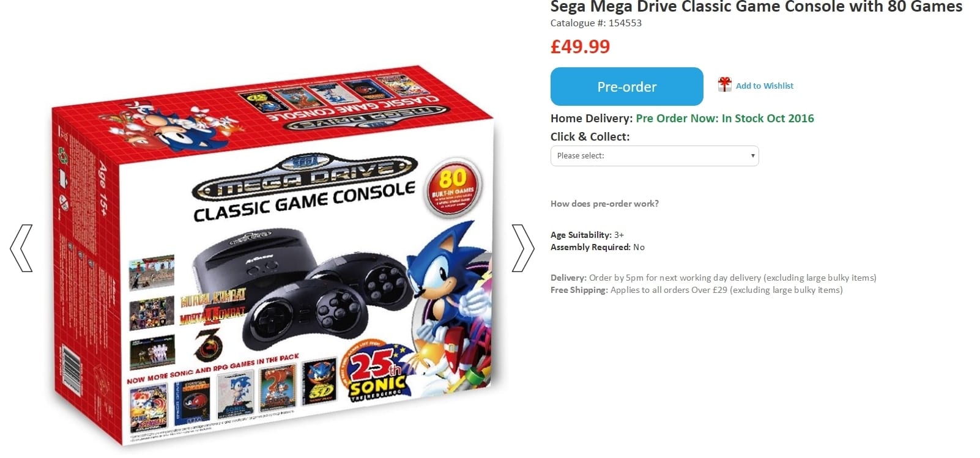Open the Click & Collect 'Please select' dropdown
980x458 pixels.
pos(655,156)
